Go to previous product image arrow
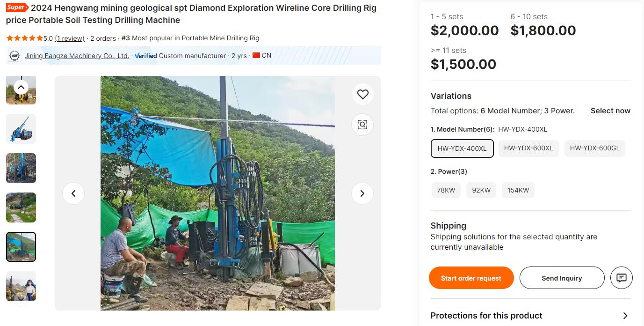This screenshot has width=644, height=326. 73,193
